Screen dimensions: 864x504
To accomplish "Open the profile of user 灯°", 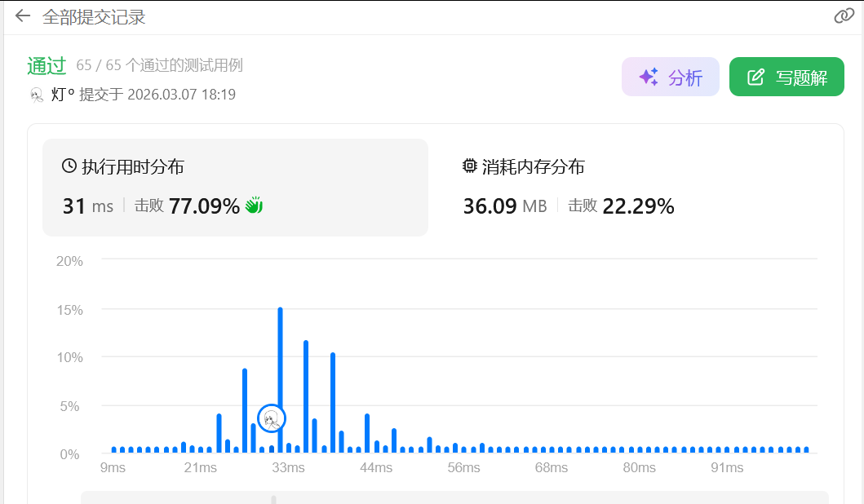I will (x=63, y=95).
